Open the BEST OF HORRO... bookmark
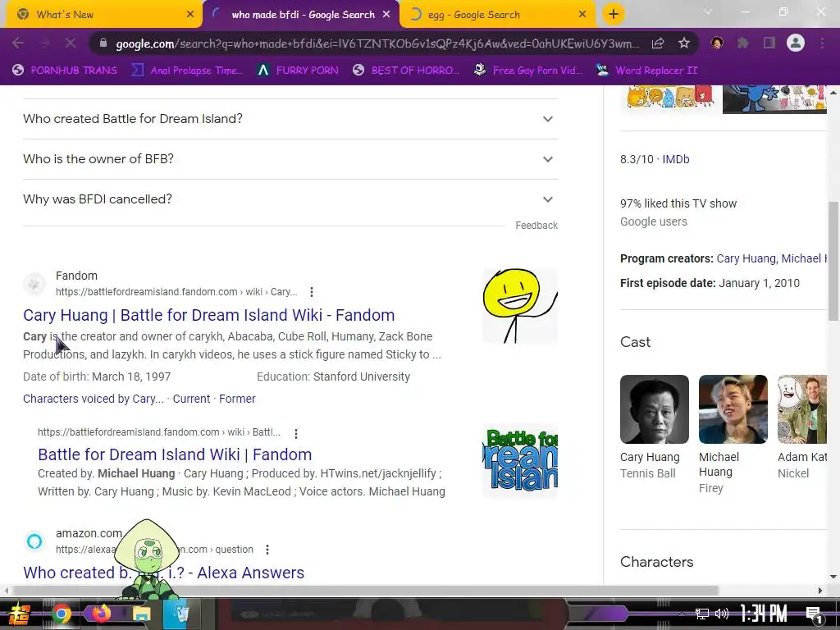This screenshot has height=630, width=840. point(406,71)
